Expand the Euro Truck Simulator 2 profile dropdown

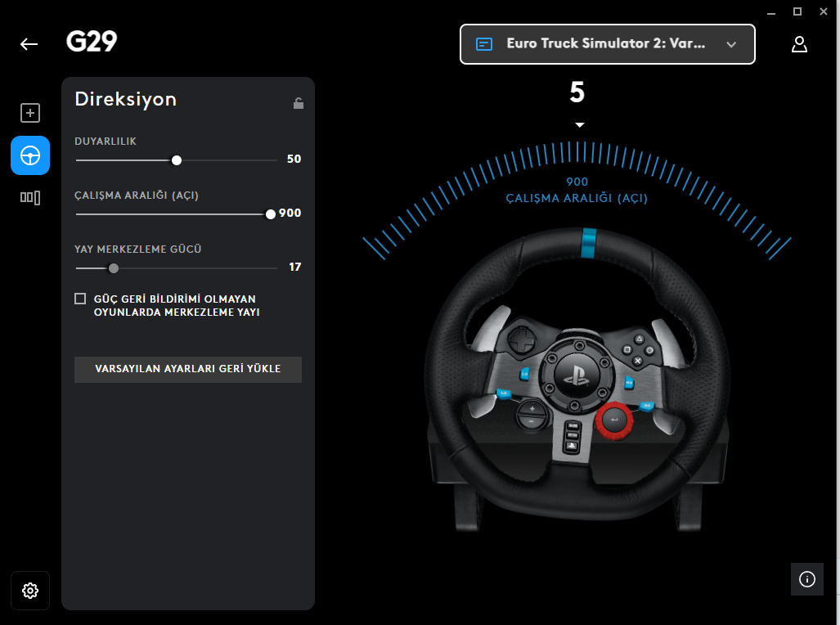coord(608,44)
